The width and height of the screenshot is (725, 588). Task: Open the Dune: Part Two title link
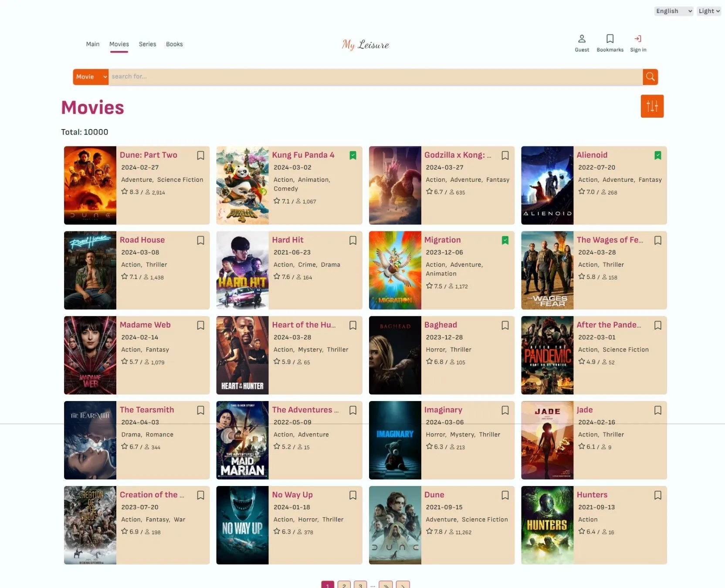coord(149,155)
